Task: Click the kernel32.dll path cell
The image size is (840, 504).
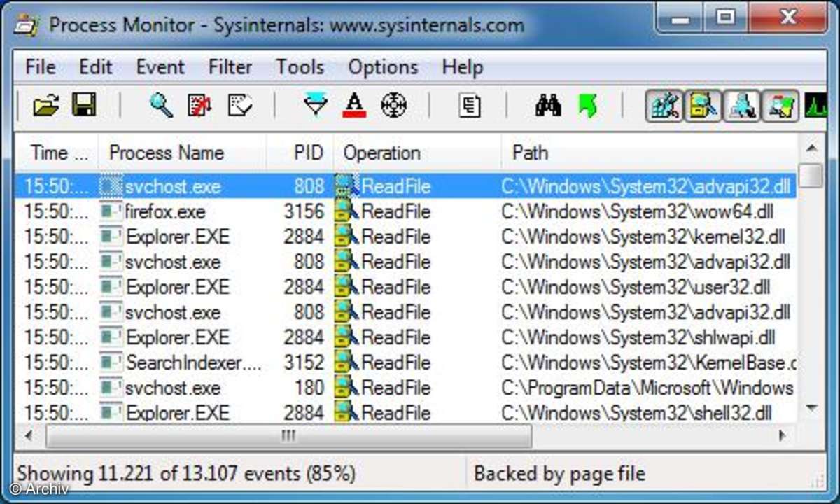Action: coord(645,237)
